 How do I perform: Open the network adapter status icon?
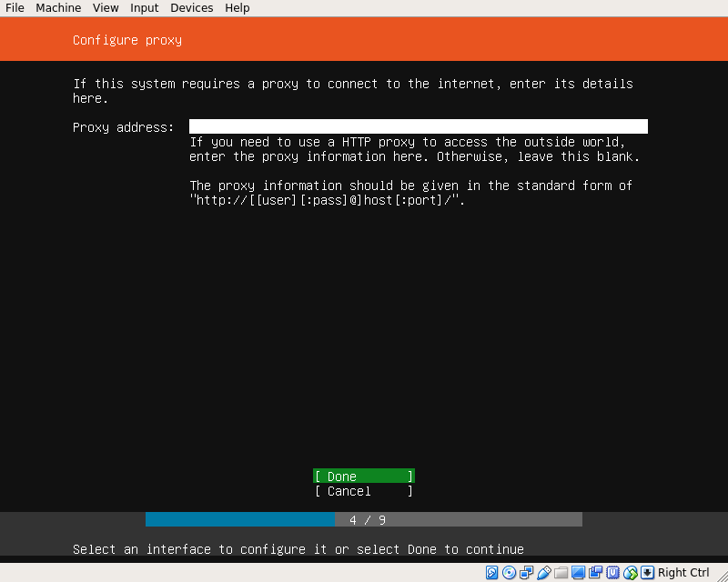click(526, 572)
